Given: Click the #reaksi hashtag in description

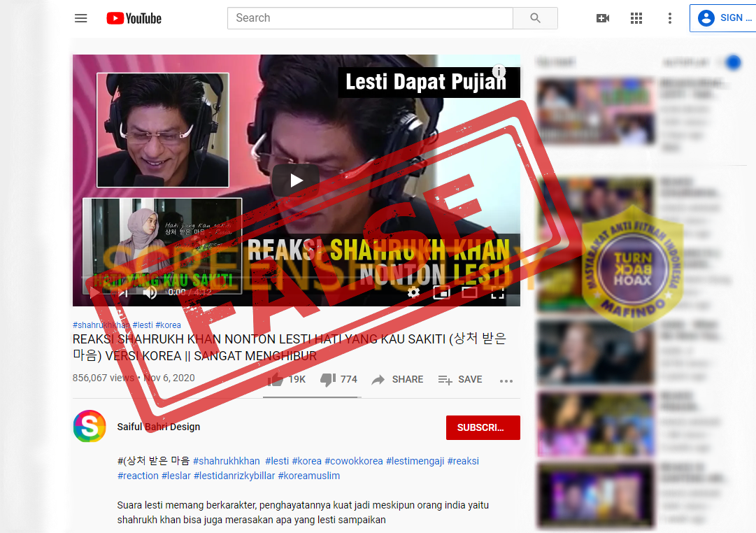Looking at the screenshot, I should (x=464, y=461).
